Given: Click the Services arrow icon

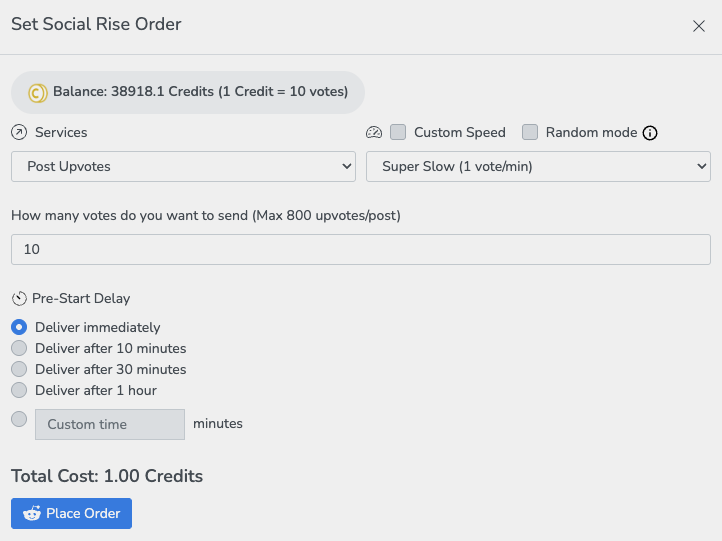Looking at the screenshot, I should (19, 133).
